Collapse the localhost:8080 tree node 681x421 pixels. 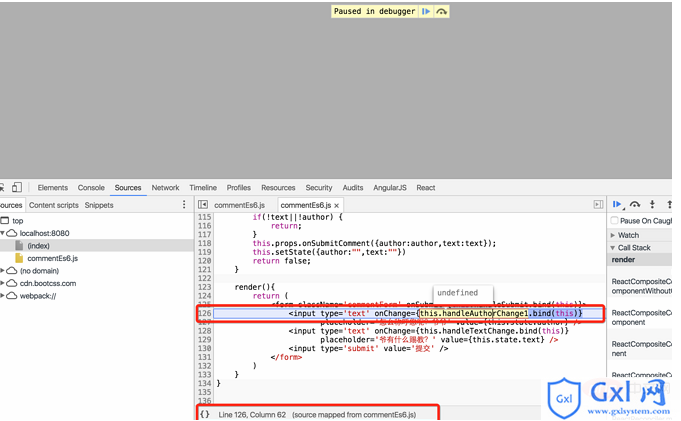point(2,233)
